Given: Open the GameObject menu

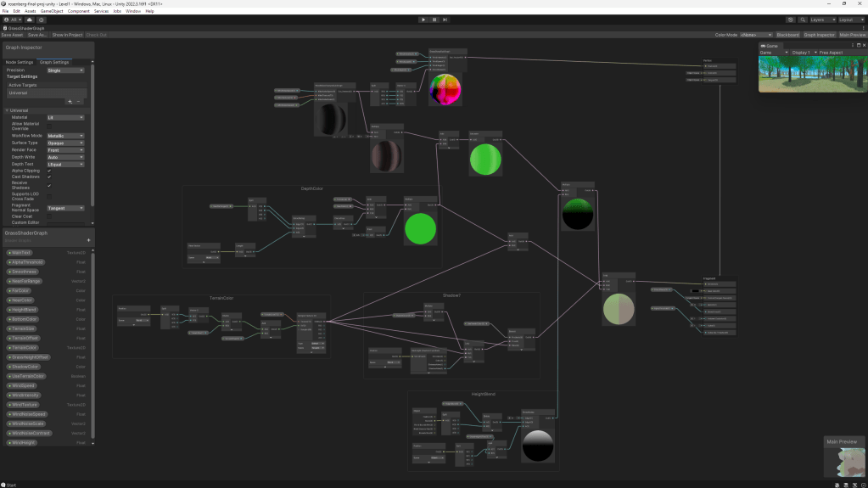Looking at the screenshot, I should tap(53, 11).
